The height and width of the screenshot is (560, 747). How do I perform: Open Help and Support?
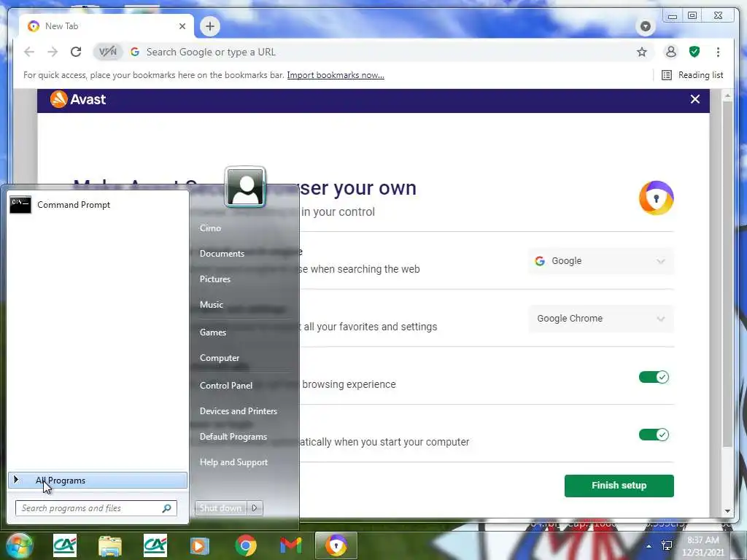pos(233,462)
